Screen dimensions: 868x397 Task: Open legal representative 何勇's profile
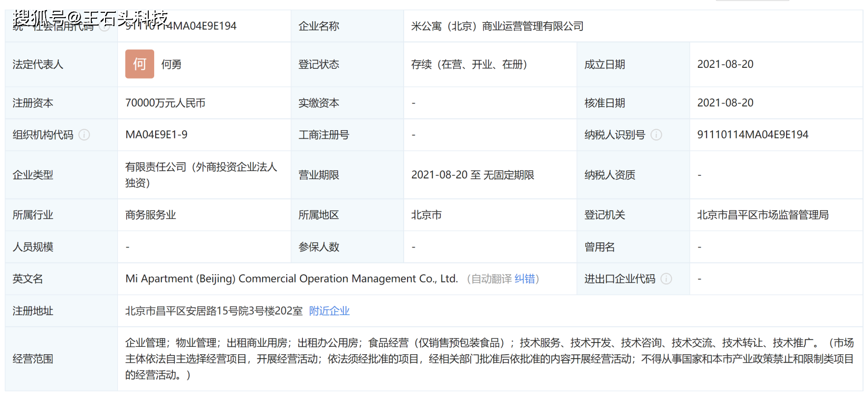171,64
